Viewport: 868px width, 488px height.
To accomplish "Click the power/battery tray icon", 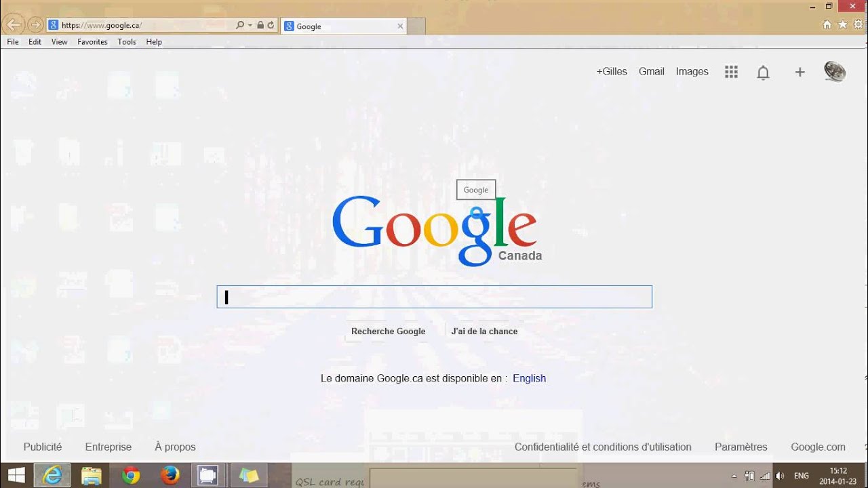I will [749, 476].
